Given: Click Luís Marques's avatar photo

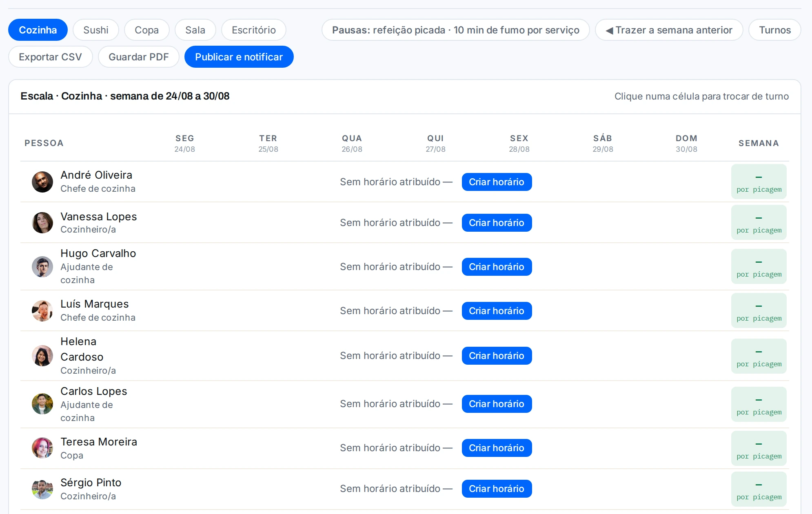Looking at the screenshot, I should [x=42, y=311].
